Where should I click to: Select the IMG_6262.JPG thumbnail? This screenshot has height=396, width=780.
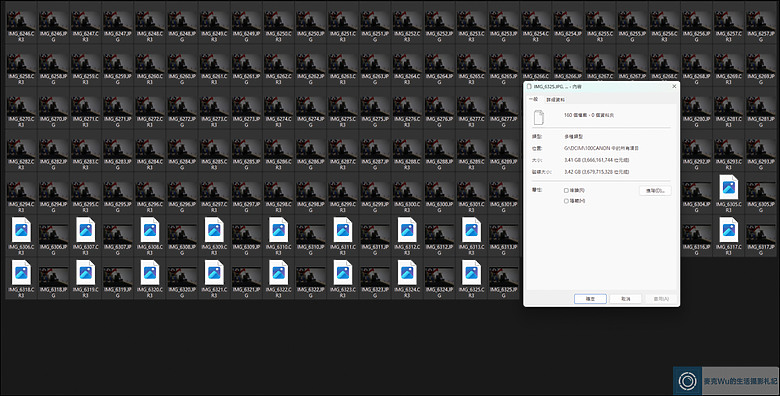(310, 64)
